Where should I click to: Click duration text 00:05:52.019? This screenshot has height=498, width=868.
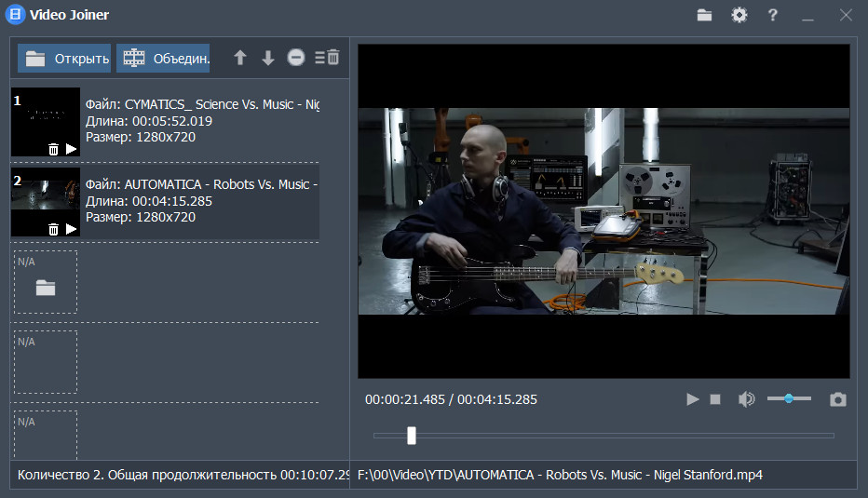172,121
